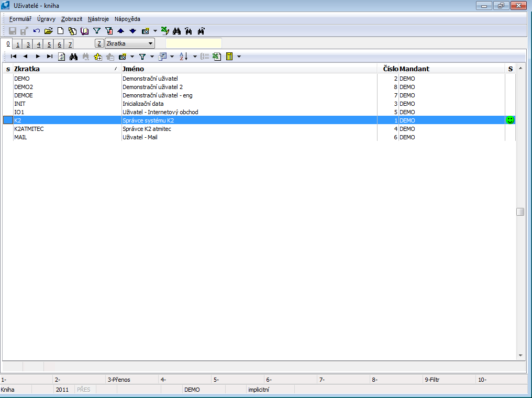Viewport: 532px width, 398px height.
Task: Open dropdown arrow beside main toolbar camera
Action: (x=156, y=31)
